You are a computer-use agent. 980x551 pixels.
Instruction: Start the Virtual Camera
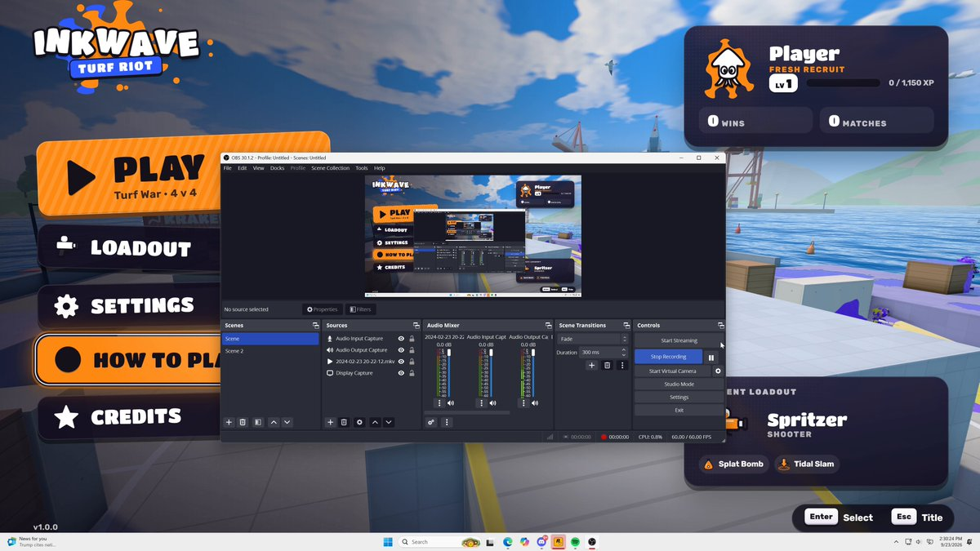coord(673,371)
